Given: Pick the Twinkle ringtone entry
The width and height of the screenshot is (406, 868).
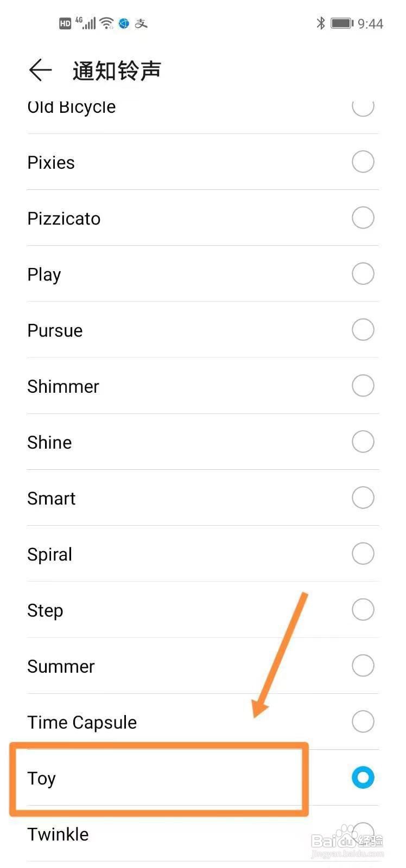Looking at the screenshot, I should [58, 834].
